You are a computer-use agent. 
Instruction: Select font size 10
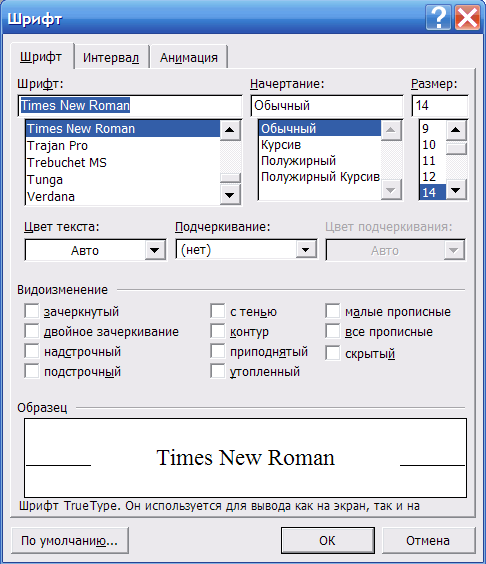point(433,145)
